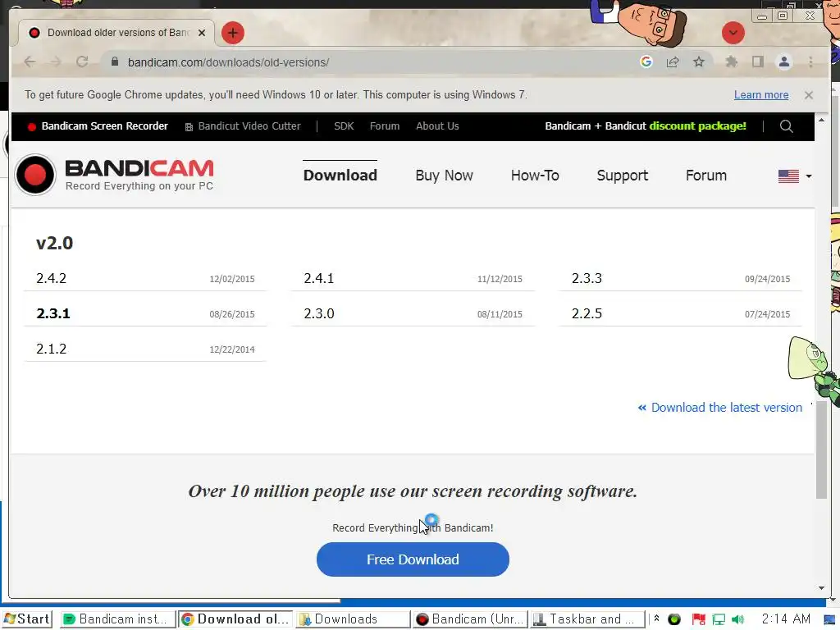The height and width of the screenshot is (630, 840).
Task: Open the language flag dropdown
Action: (x=794, y=176)
